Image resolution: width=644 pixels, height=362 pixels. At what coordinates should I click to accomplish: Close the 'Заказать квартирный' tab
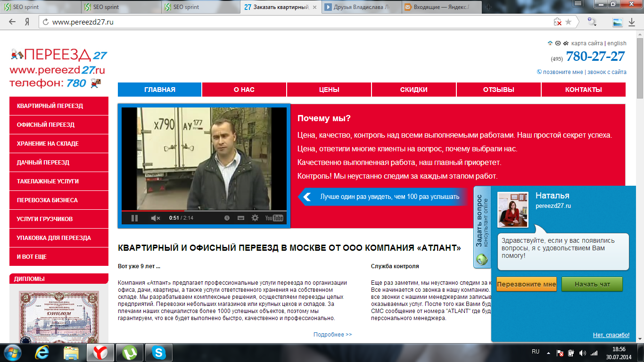[315, 7]
